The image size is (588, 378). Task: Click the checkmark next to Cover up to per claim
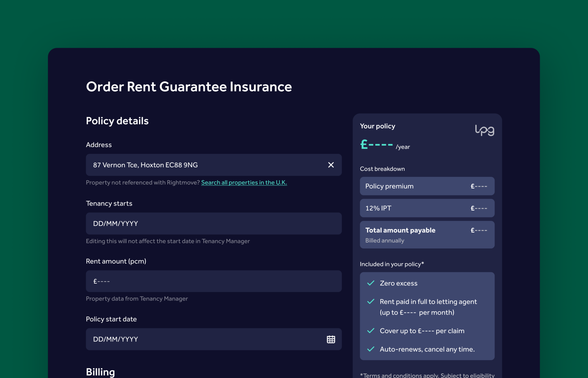pos(370,330)
